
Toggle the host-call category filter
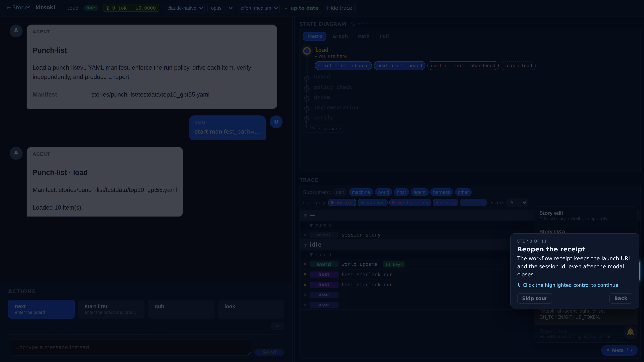click(x=342, y=203)
